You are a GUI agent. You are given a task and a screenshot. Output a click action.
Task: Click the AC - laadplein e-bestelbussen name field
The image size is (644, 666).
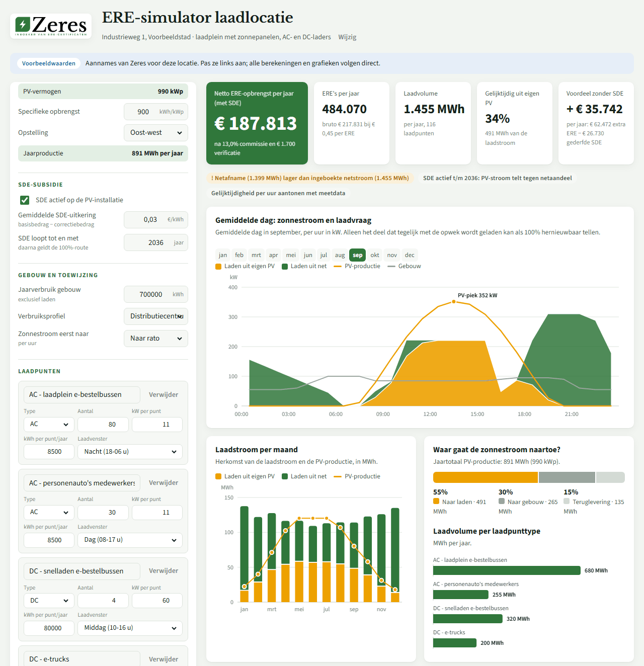(82, 395)
